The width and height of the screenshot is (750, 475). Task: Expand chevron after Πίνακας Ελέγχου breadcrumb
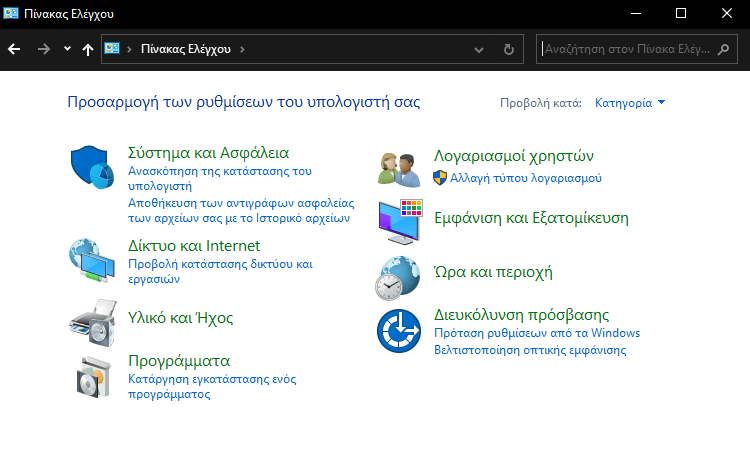(x=242, y=49)
